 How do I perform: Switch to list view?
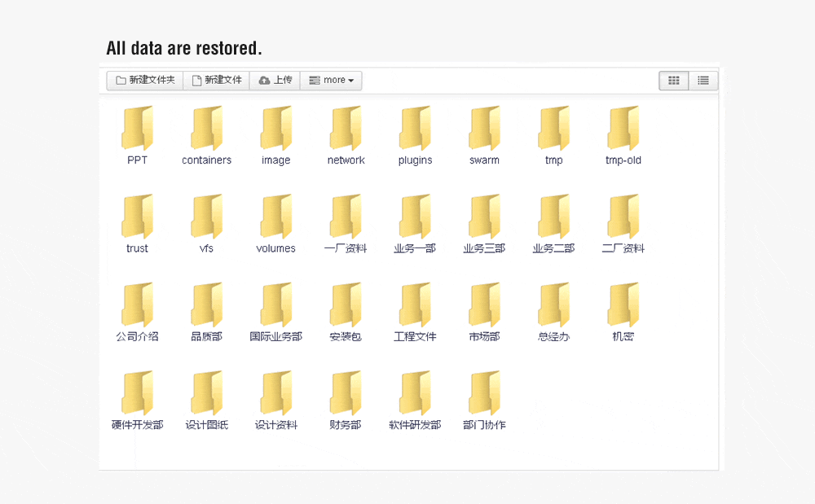(x=703, y=81)
